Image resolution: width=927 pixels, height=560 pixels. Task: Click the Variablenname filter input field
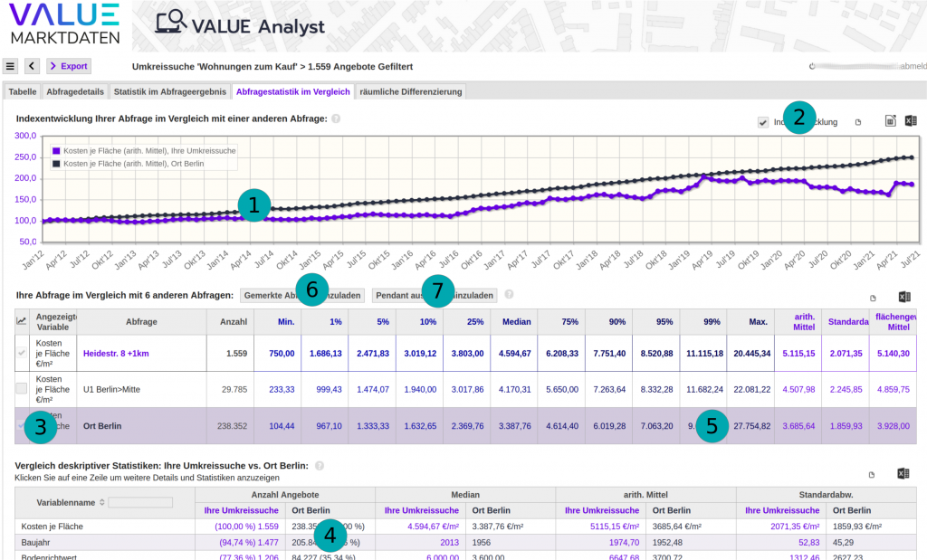click(140, 502)
